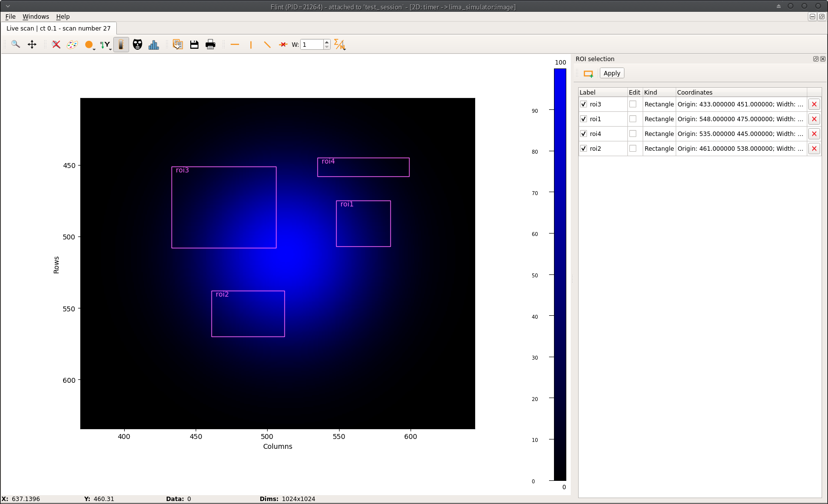
Task: Click the Kind column header
Action: (x=659, y=92)
